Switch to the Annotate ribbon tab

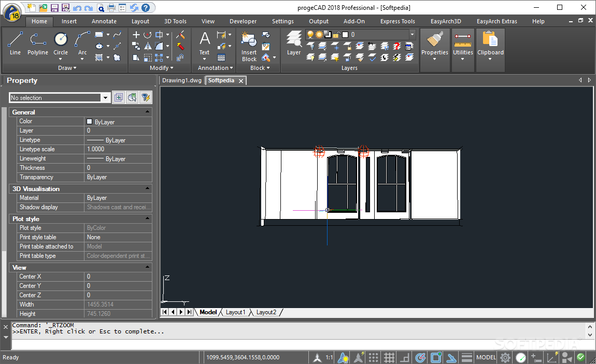(x=104, y=21)
